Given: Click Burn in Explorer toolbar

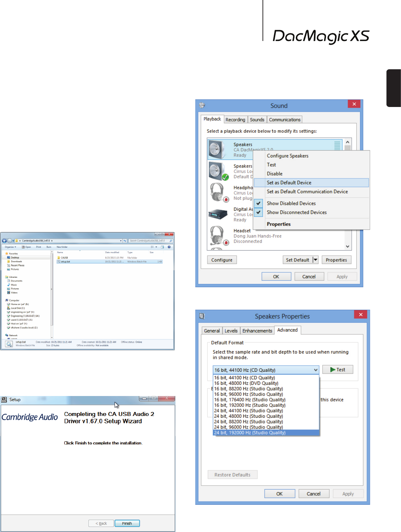Looking at the screenshot, I should 49,247.
